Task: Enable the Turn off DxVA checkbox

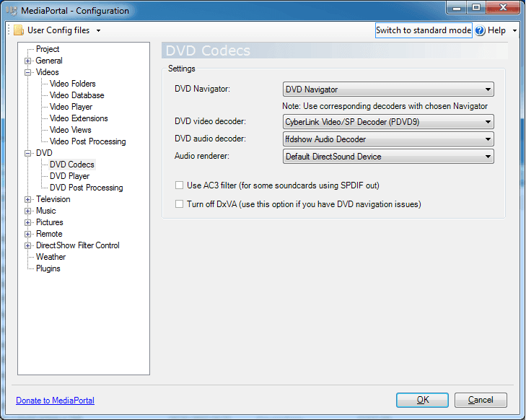Action: [179, 204]
